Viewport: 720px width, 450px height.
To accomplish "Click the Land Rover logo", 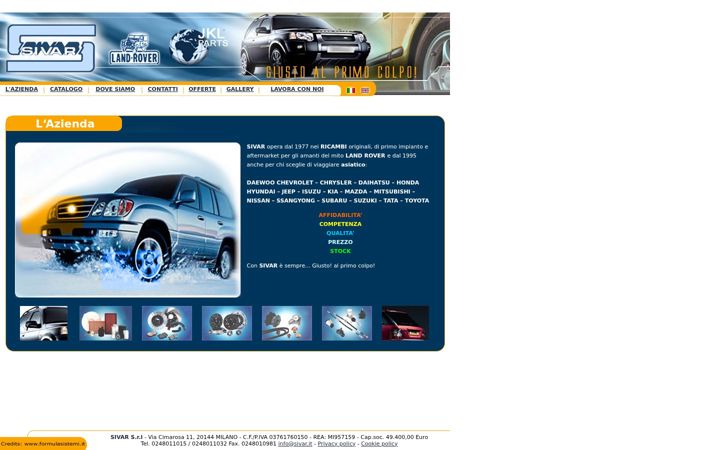I will click(x=135, y=49).
